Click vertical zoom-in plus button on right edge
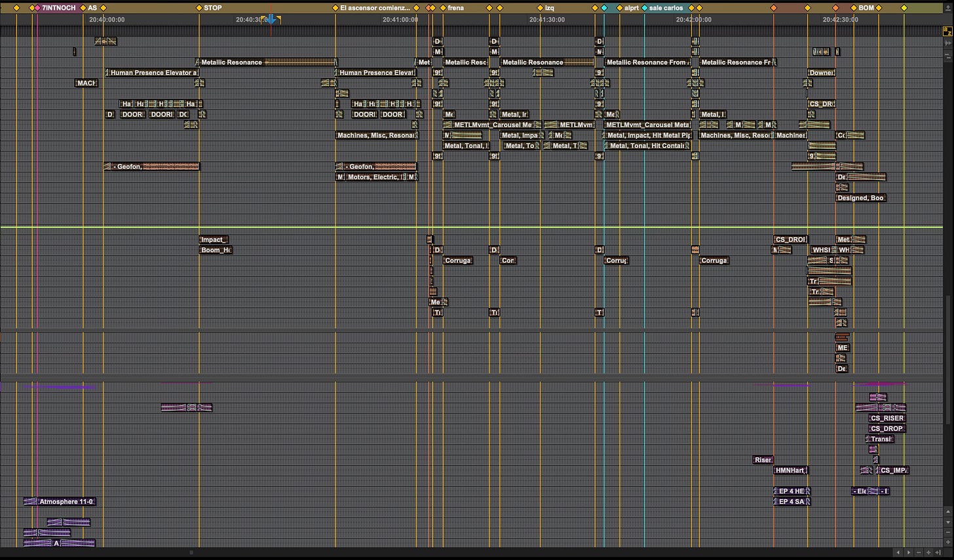Viewport: 954px width, 560px height. (x=947, y=542)
